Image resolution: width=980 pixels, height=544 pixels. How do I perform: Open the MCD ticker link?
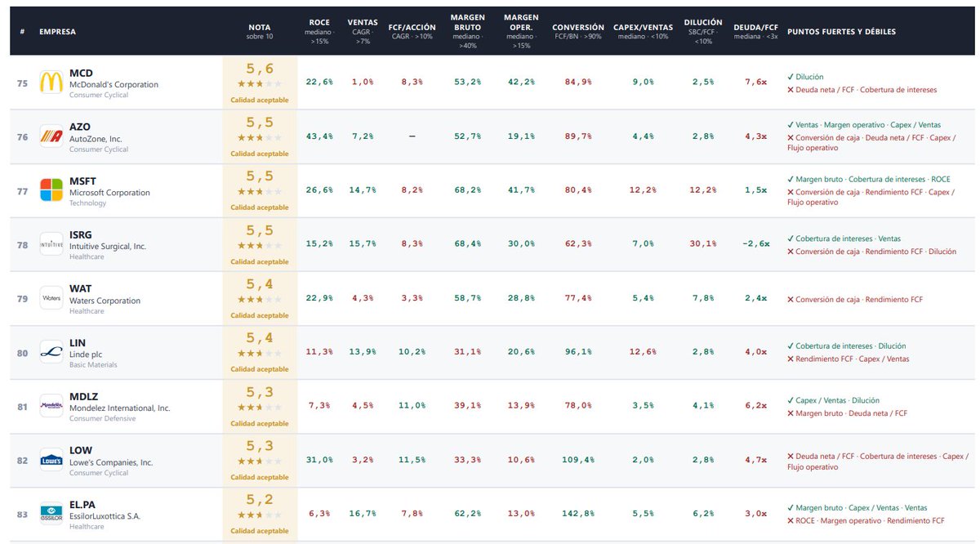point(81,73)
